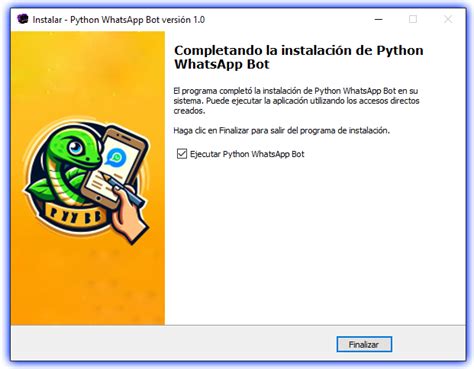Minimize the installer window

click(378, 19)
